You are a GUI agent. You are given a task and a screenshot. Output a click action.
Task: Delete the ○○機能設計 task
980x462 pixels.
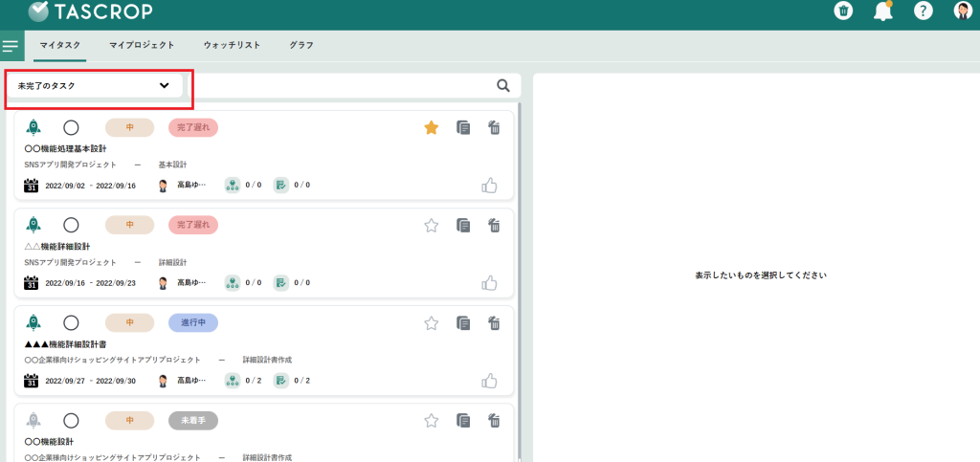tap(495, 420)
